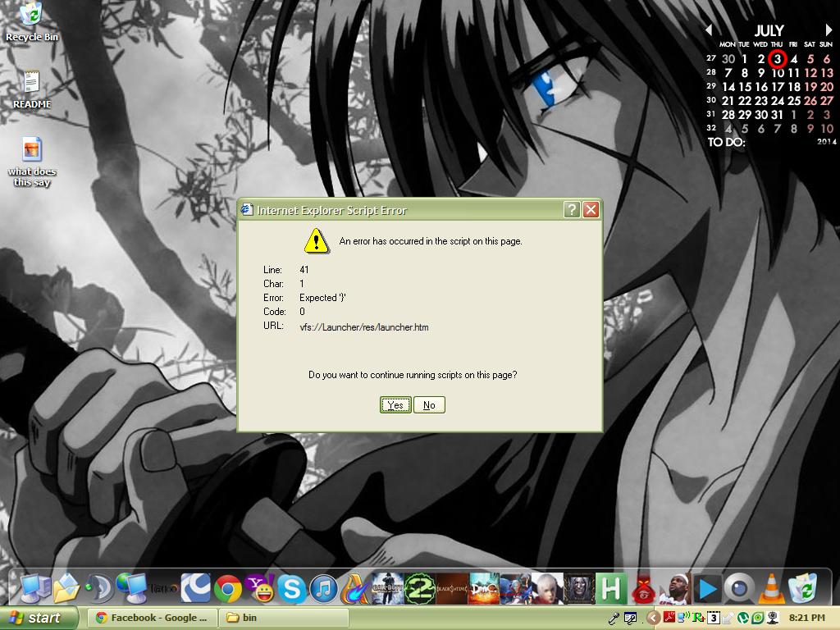Click the taskbar clock showing 8:21 PM
The height and width of the screenshot is (630, 840).
(806, 618)
